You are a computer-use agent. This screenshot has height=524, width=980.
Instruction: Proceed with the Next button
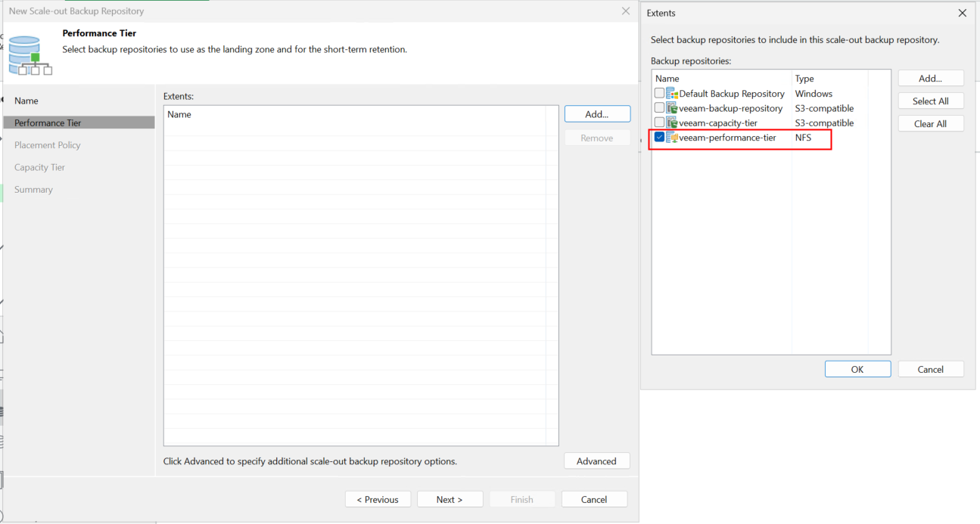click(x=450, y=500)
